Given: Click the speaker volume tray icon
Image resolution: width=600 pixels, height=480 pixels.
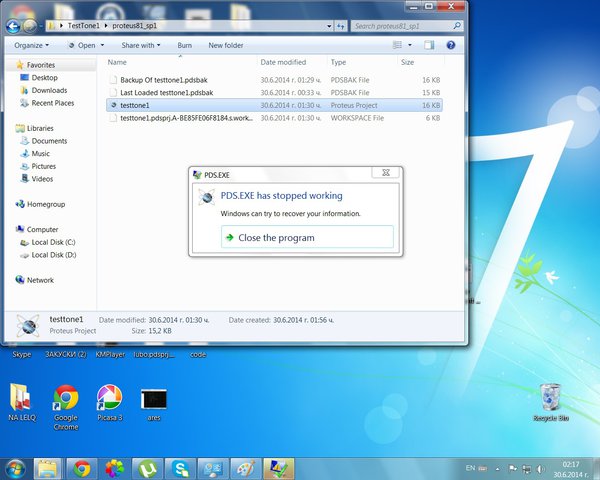Looking at the screenshot, I should coord(540,469).
